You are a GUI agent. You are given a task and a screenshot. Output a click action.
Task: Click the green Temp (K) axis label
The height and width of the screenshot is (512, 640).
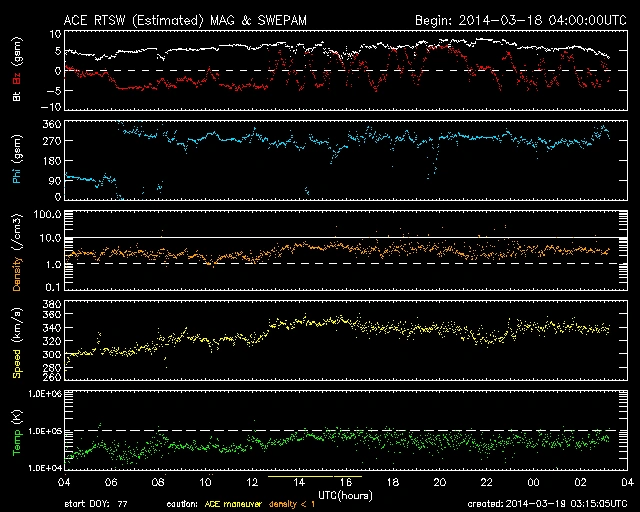(17, 433)
